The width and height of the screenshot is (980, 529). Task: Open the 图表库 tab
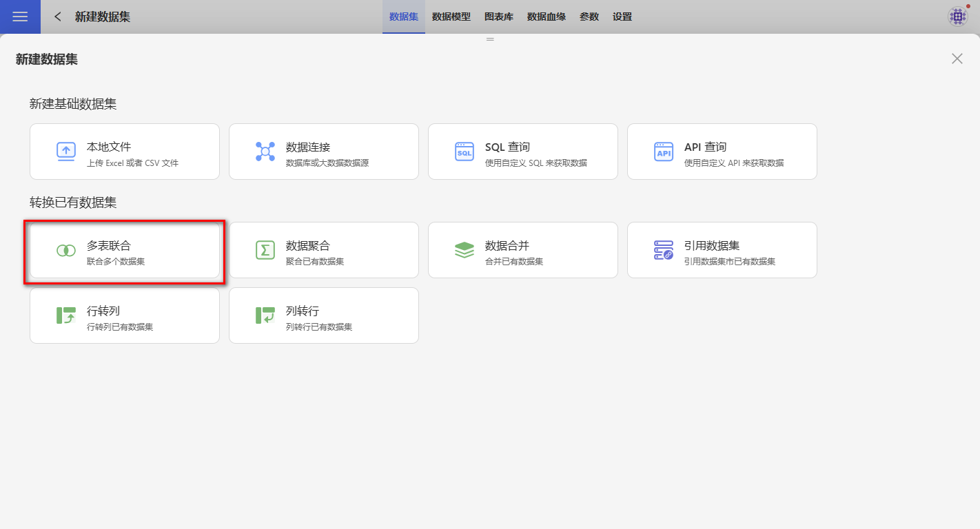[499, 17]
